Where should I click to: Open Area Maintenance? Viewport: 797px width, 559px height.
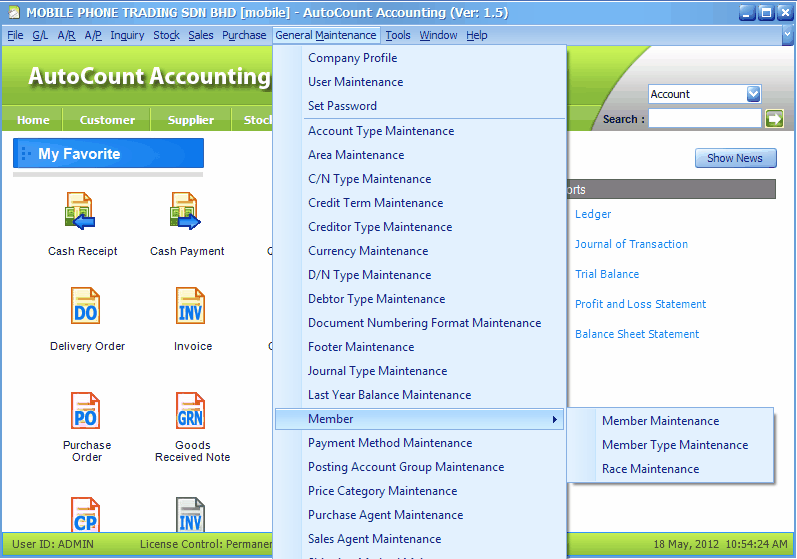pyautogui.click(x=420, y=155)
